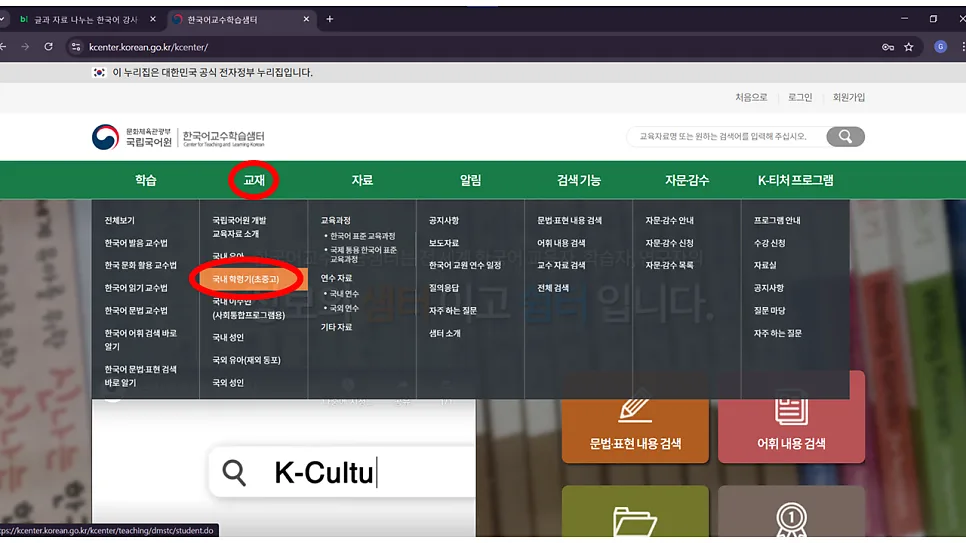Go forward with browser forward arrow
The image size is (966, 543).
[25, 47]
